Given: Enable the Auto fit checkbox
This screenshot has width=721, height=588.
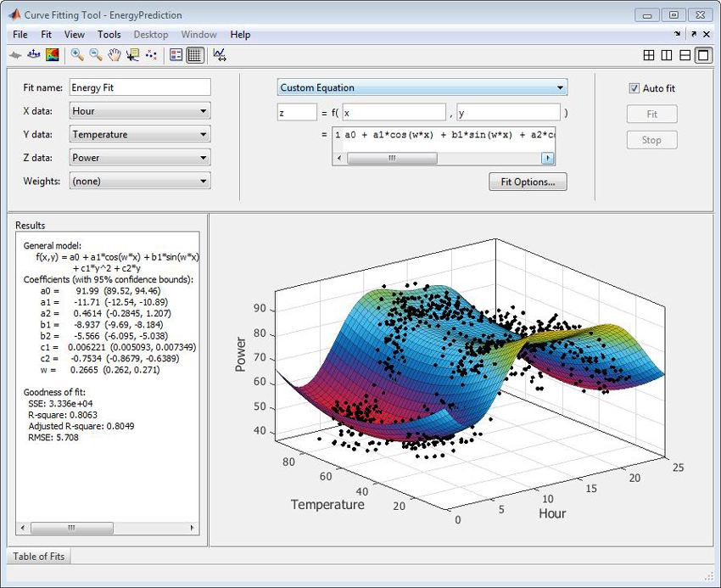Looking at the screenshot, I should click(x=633, y=88).
